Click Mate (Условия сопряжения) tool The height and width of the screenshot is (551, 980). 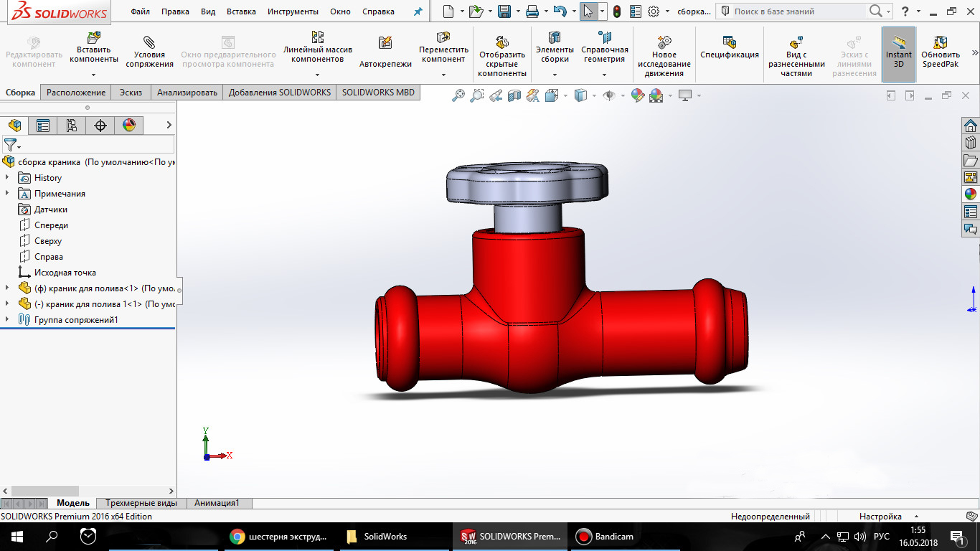click(149, 52)
